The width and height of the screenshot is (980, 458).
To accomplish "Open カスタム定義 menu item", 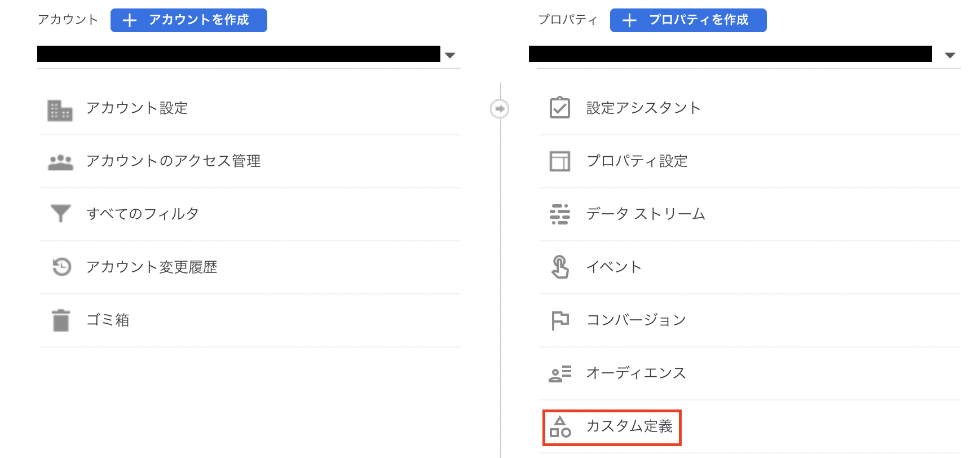I will point(750,426).
